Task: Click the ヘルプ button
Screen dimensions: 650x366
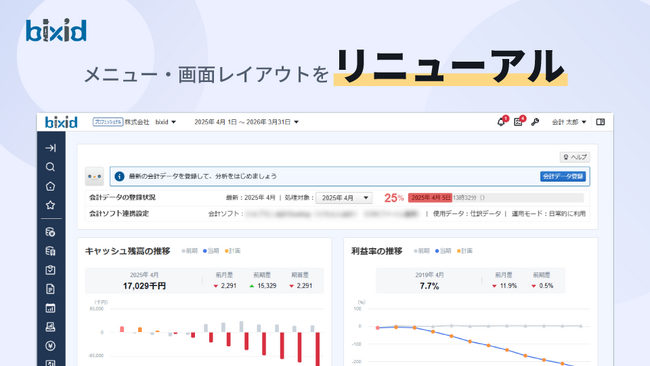Action: (x=575, y=157)
